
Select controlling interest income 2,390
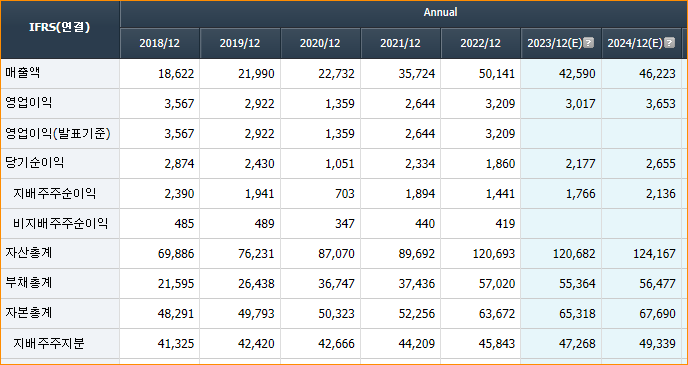[x=179, y=193]
